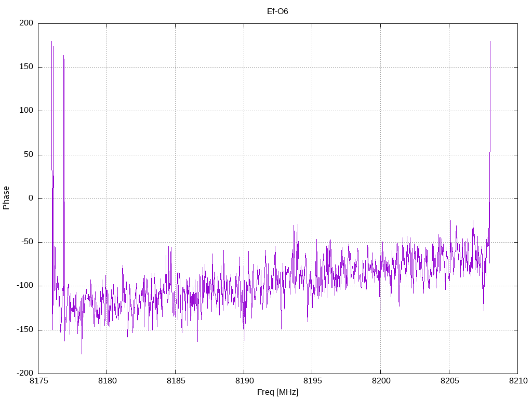
Task: Click the 8195 frequency tick label
Action: point(312,381)
